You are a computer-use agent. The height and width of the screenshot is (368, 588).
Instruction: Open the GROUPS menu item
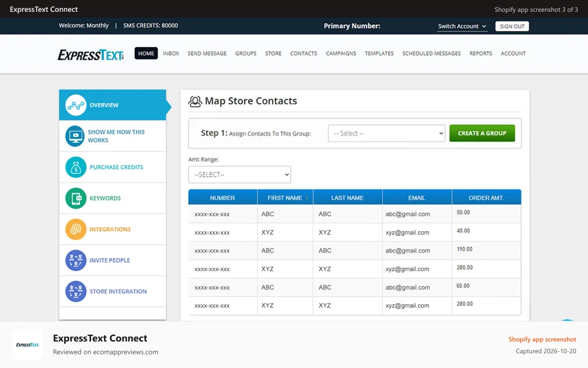click(x=245, y=53)
